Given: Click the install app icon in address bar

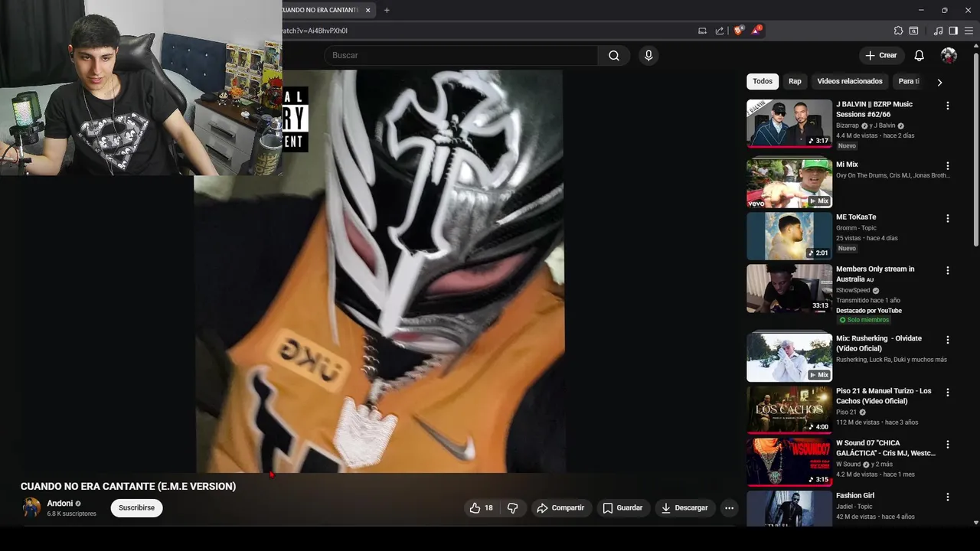Looking at the screenshot, I should (x=702, y=31).
